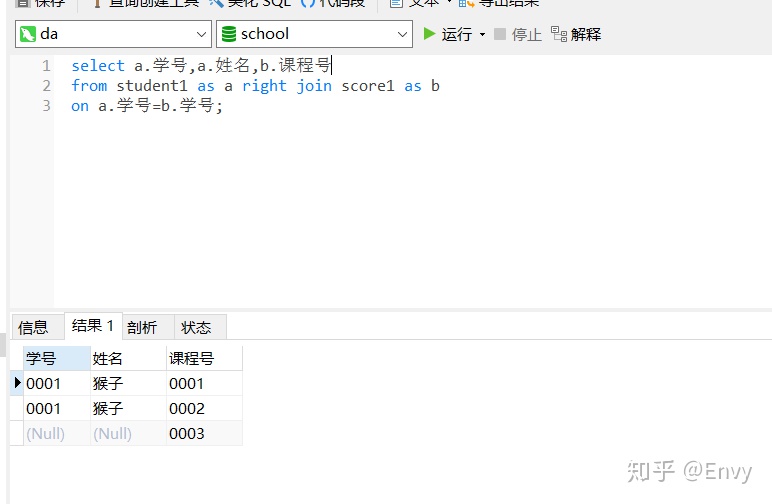The width and height of the screenshot is (772, 504).
Task: Select 学号 cell in the 课程号 0001 row
Action: 57,383
